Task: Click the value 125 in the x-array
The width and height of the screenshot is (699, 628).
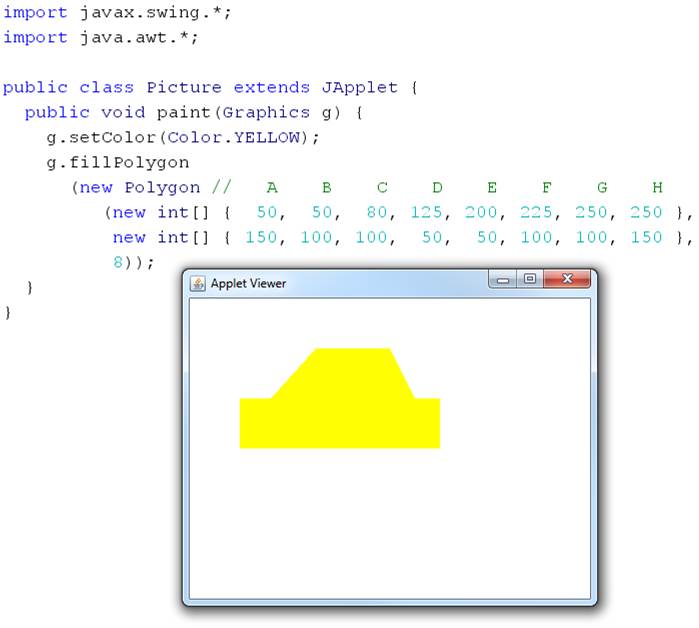Action: [426, 212]
